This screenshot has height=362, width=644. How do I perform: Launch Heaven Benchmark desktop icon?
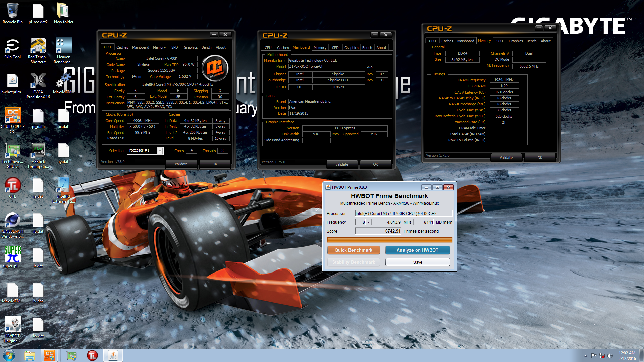coord(63,50)
